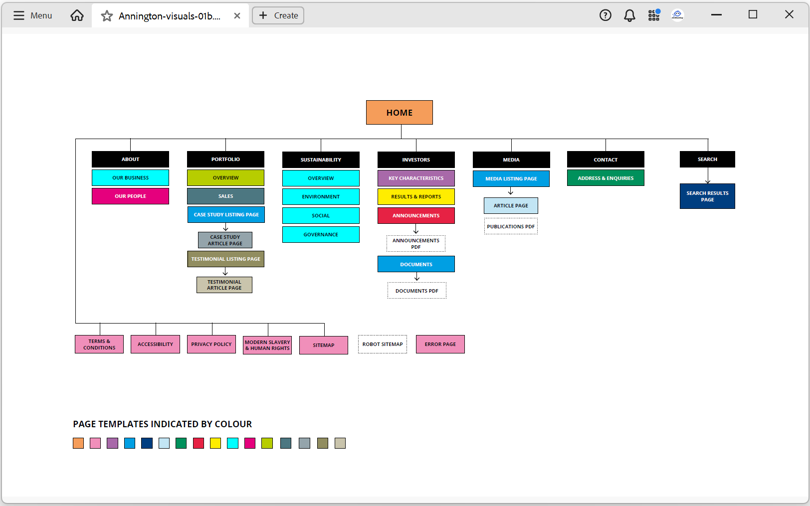
Task: Click the PRIVACY POLICY box
Action: [x=211, y=344]
